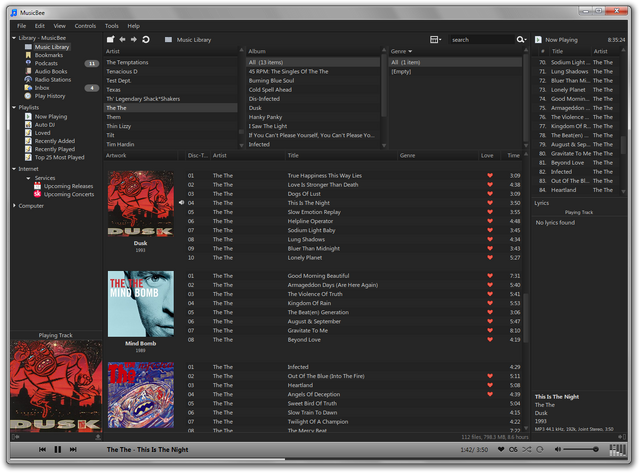Toggle shuffle playback mode
Screen dimensions: 640x473
tap(527, 449)
